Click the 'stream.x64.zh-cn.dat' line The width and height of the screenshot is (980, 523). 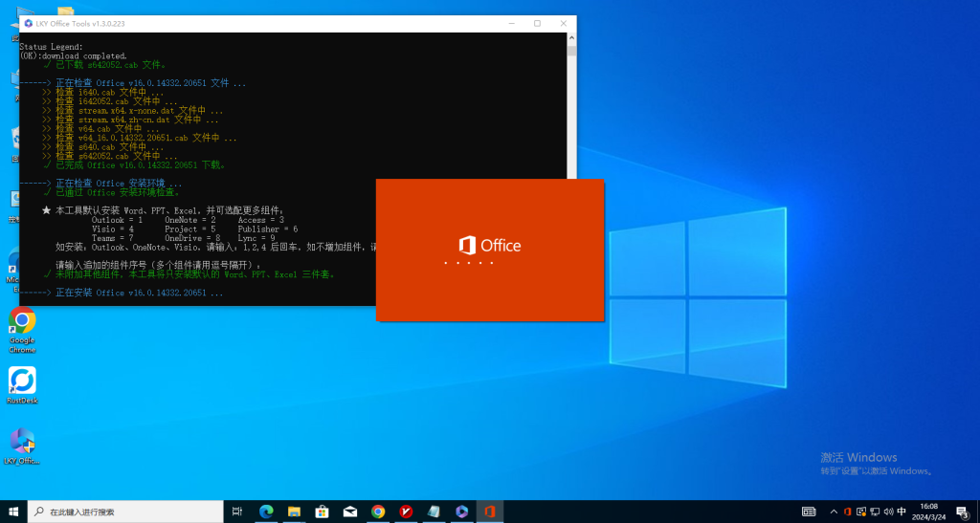(x=130, y=120)
